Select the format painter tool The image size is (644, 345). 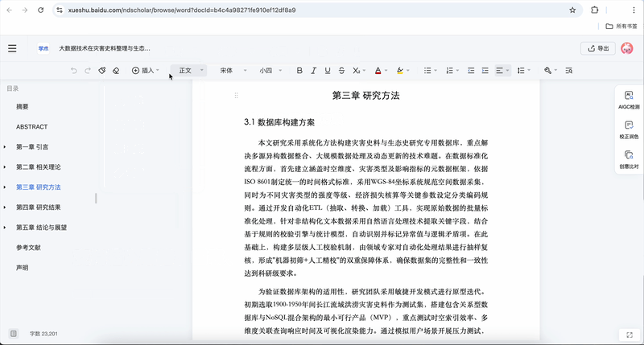(x=102, y=71)
